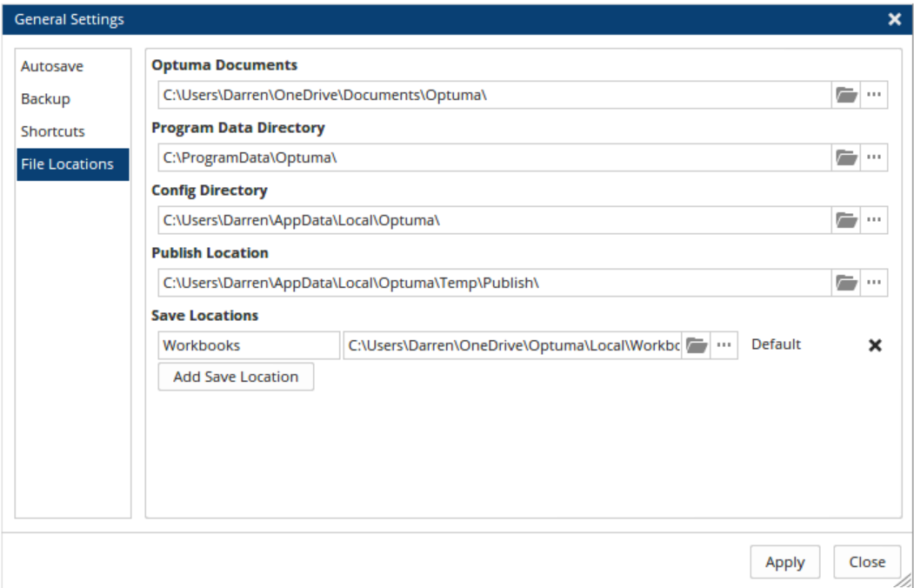Open the Shortcuts settings section
914x588 pixels.
[73, 131]
